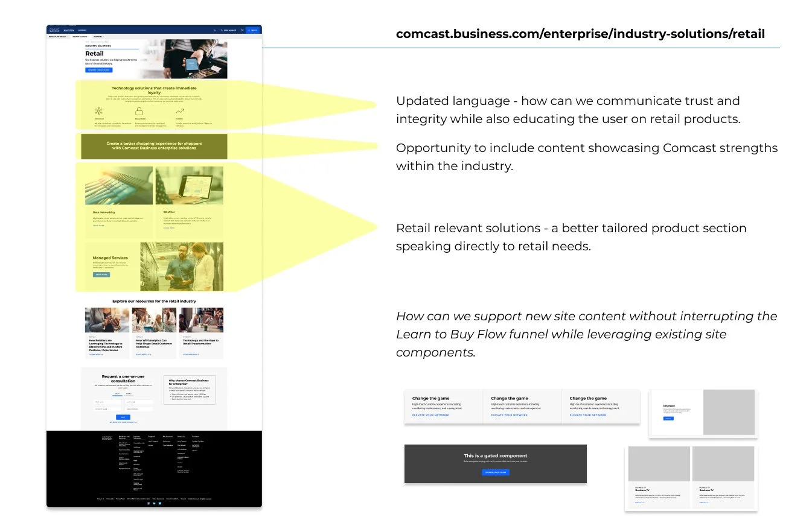Image resolution: width=809 pixels, height=532 pixels.
Task: Click the Download Form button in gated component
Action: click(496, 472)
